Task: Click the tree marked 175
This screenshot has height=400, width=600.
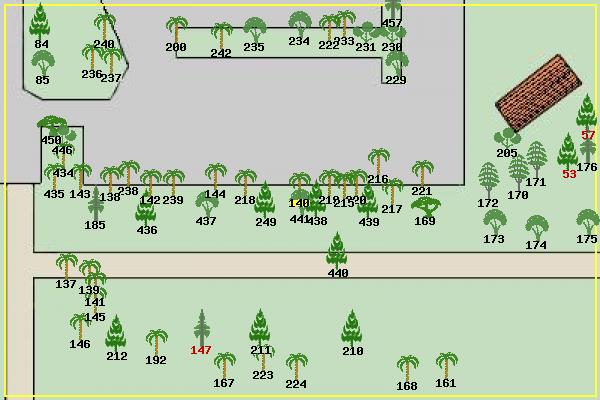Action: [x=587, y=220]
